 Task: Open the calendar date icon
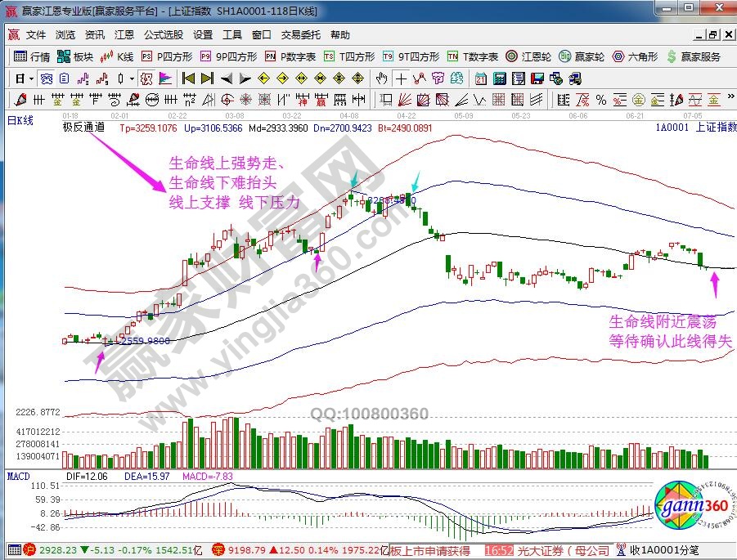480,78
